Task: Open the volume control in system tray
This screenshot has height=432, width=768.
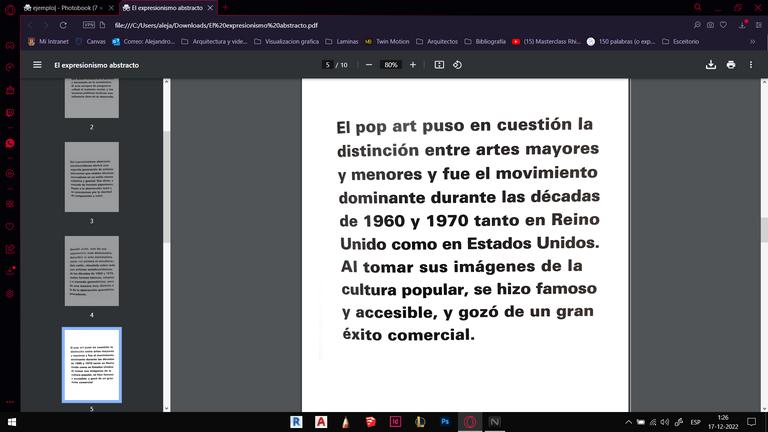Action: pos(665,422)
